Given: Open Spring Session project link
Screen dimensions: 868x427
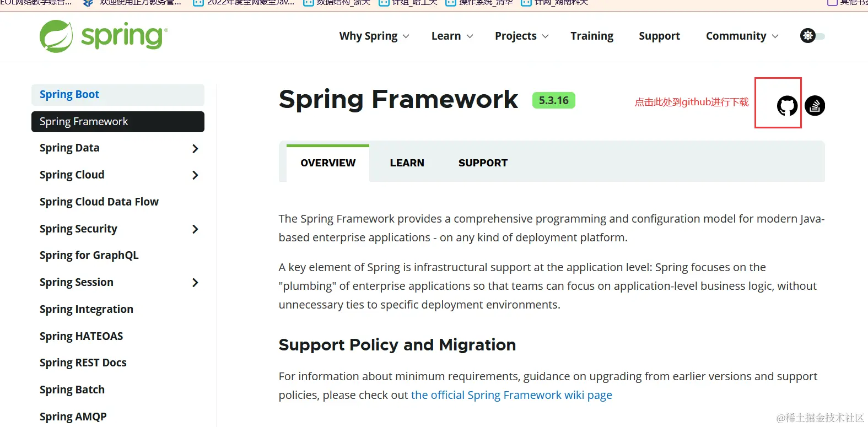Looking at the screenshot, I should click(77, 282).
